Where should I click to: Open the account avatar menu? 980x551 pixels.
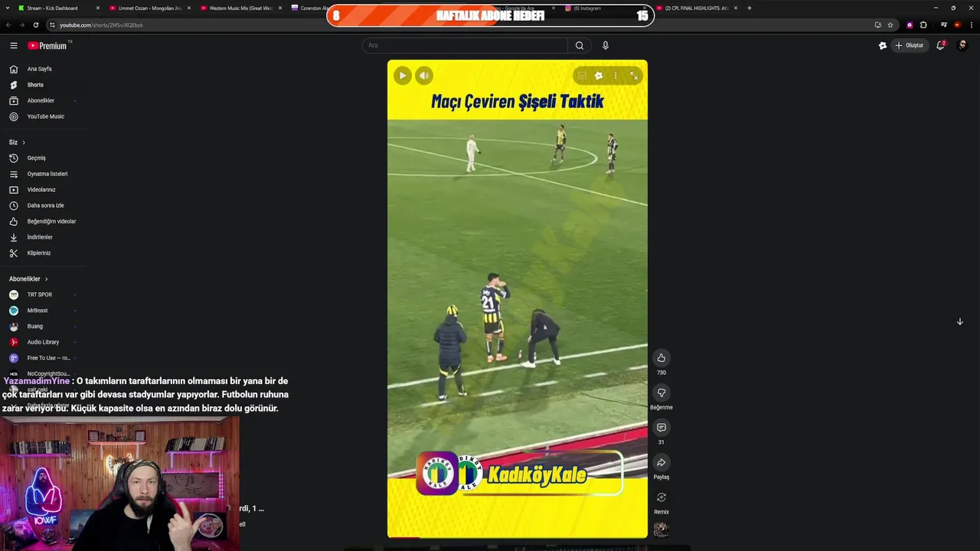click(962, 45)
